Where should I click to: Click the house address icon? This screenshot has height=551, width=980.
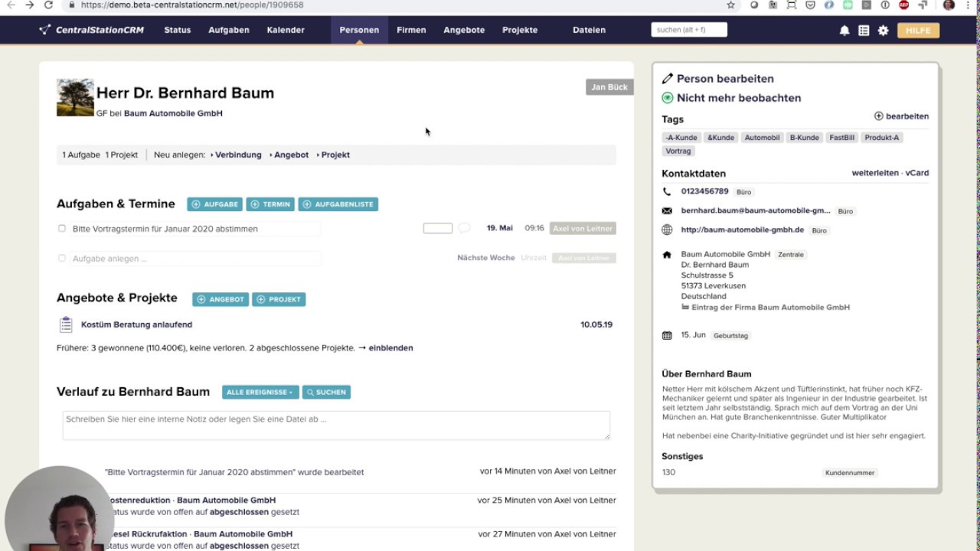click(x=667, y=255)
